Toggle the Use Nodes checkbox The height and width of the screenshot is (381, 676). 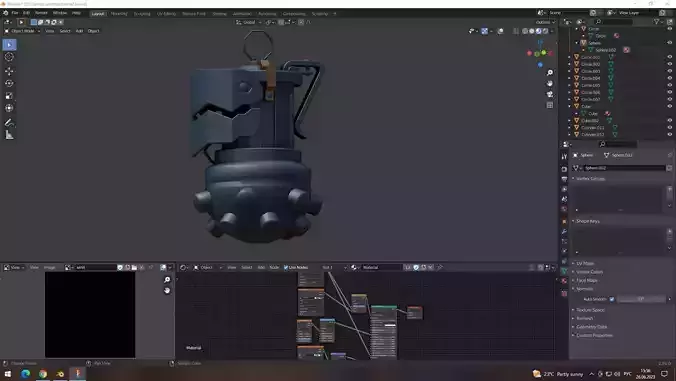[286, 268]
